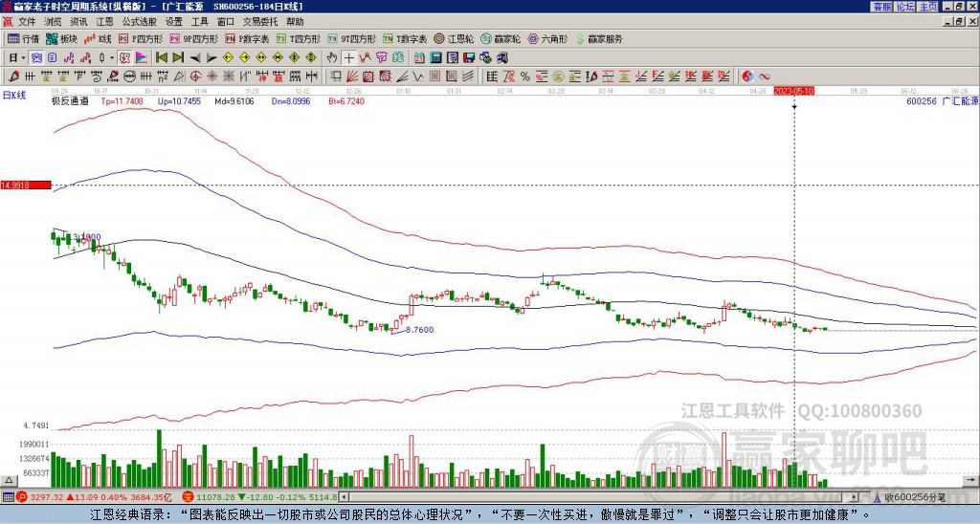Click the 600256 广汇能源 stock label
This screenshot has height=524, width=980.
[942, 100]
